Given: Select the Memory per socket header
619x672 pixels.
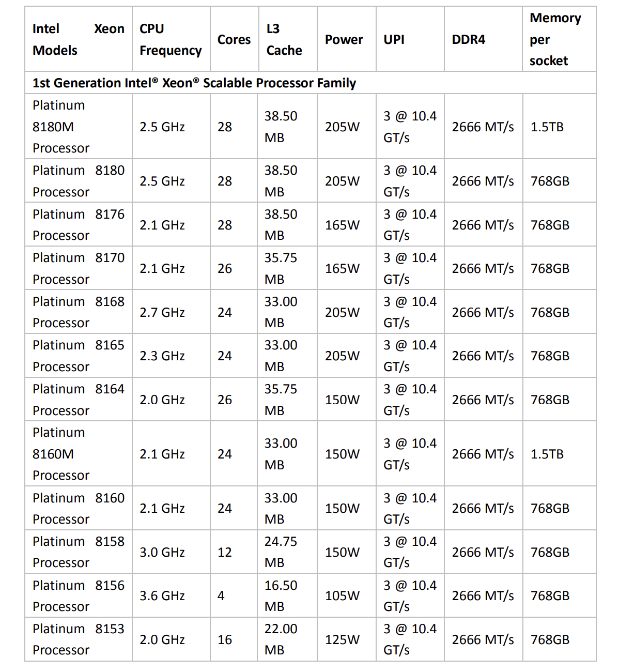Looking at the screenshot, I should (555, 39).
